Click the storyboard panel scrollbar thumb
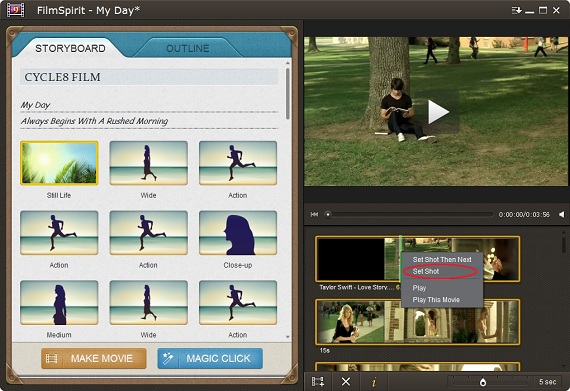 288,94
